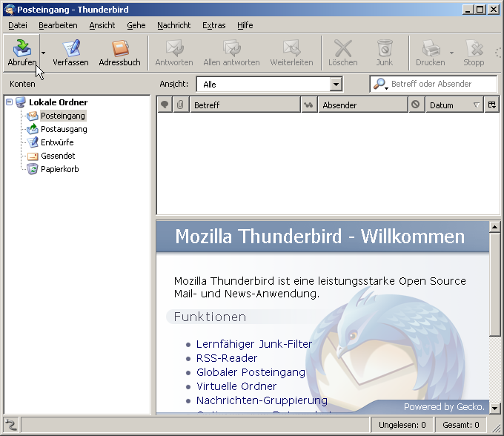
Task: Open the Drucken dropdown arrow
Action: point(451,53)
